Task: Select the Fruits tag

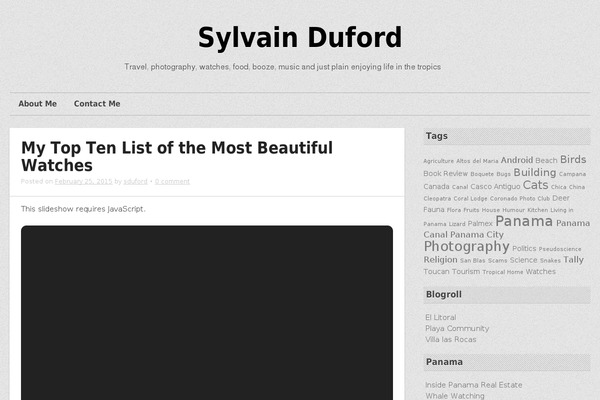Action: 471,210
